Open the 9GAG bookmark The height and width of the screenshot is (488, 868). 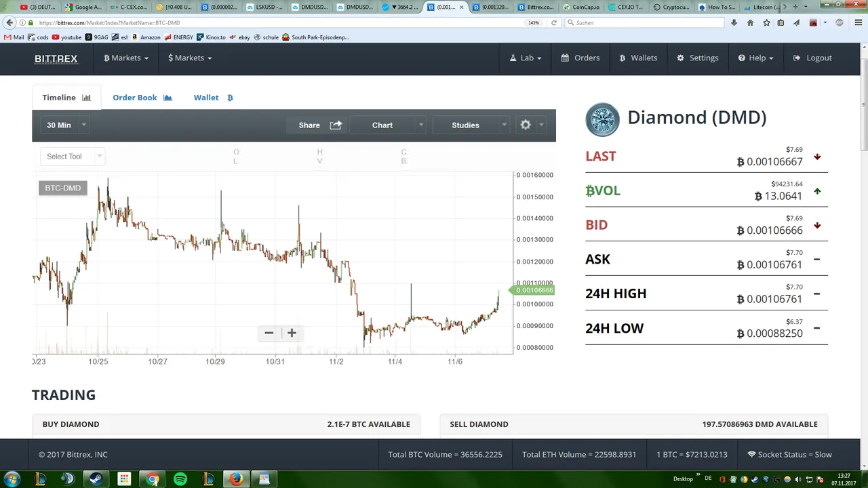[97, 37]
